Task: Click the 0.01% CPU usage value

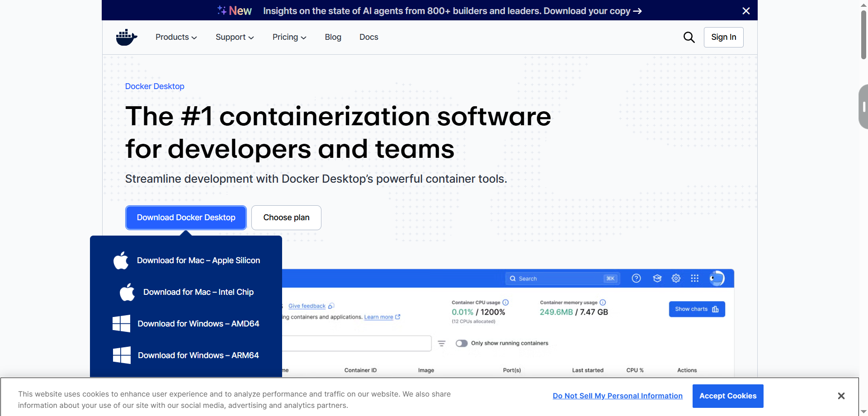Action: (x=462, y=312)
